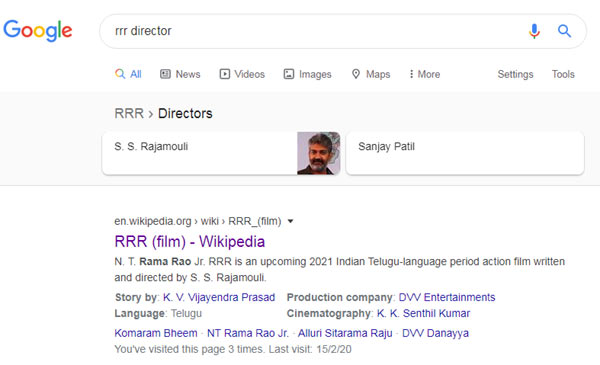
Task: Open search Settings
Action: pos(515,74)
